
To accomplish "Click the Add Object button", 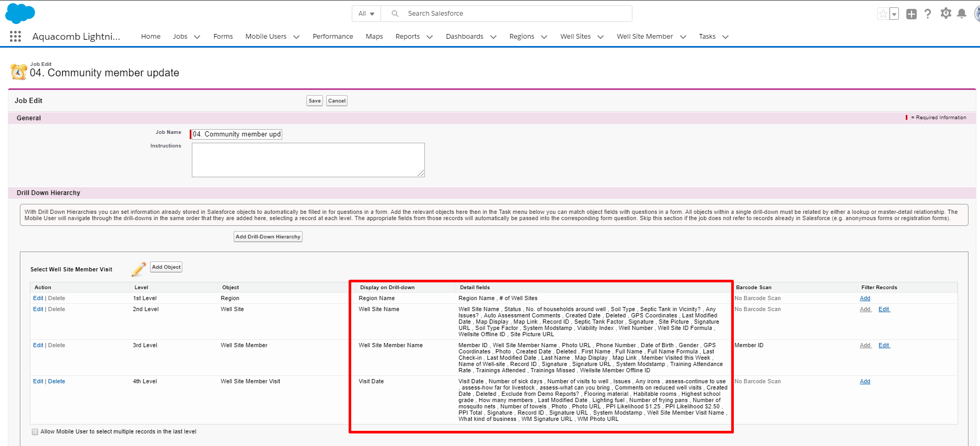I will [166, 267].
